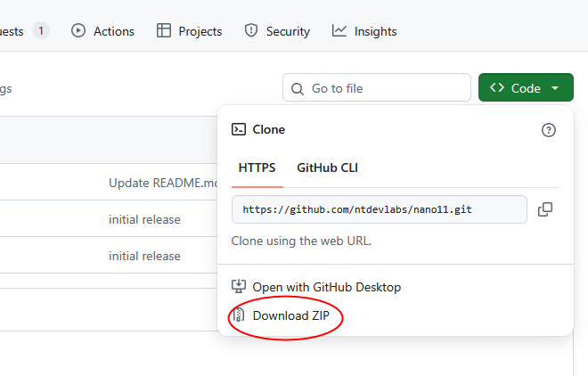
Task: Click the ZIP file icon
Action: [239, 315]
